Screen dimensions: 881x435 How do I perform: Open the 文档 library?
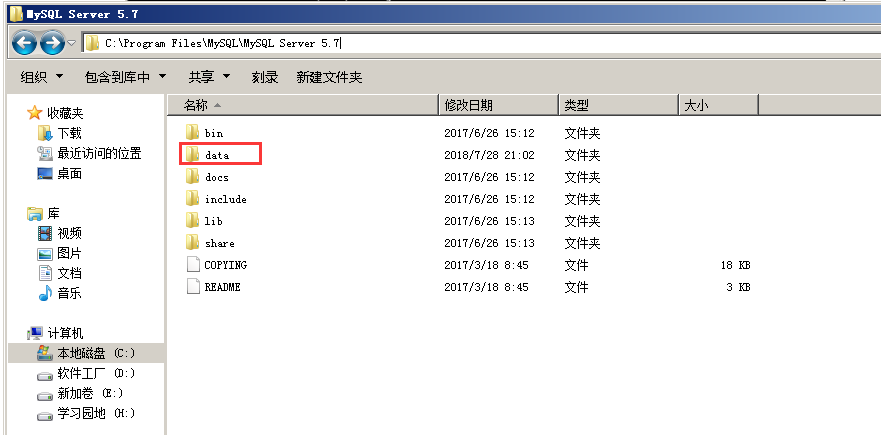coord(69,273)
